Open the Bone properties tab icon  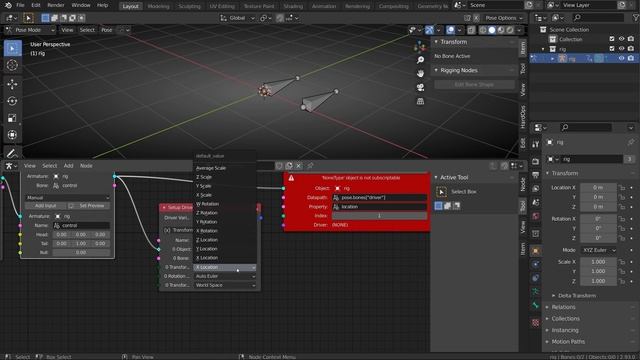coord(536,306)
